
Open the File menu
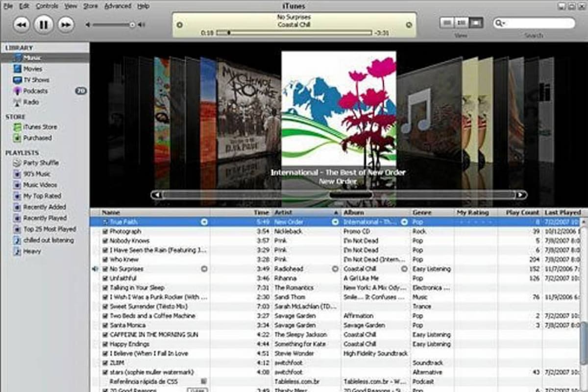click(x=8, y=6)
